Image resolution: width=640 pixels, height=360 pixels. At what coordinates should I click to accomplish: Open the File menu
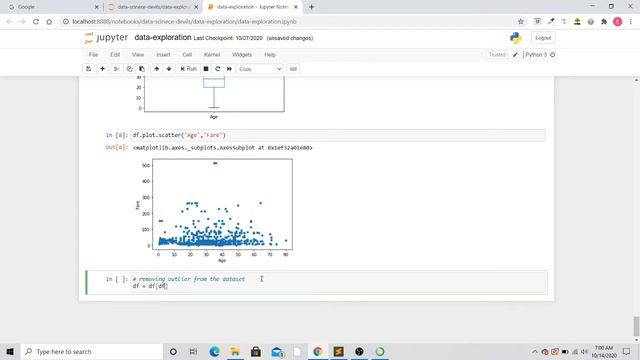click(93, 55)
